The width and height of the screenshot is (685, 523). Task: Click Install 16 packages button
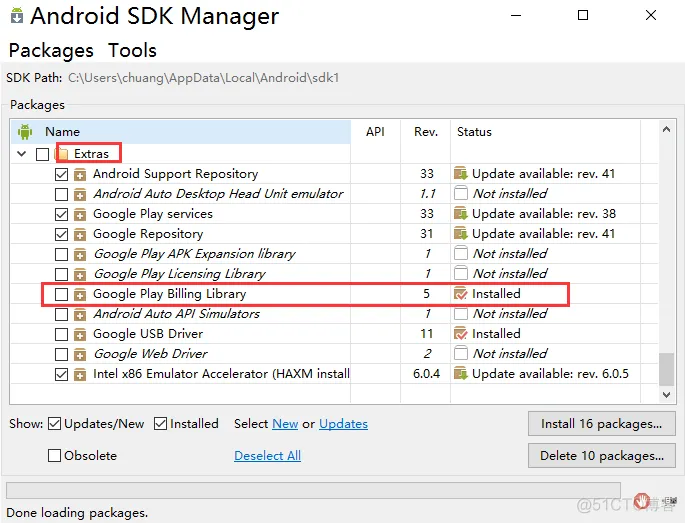602,423
